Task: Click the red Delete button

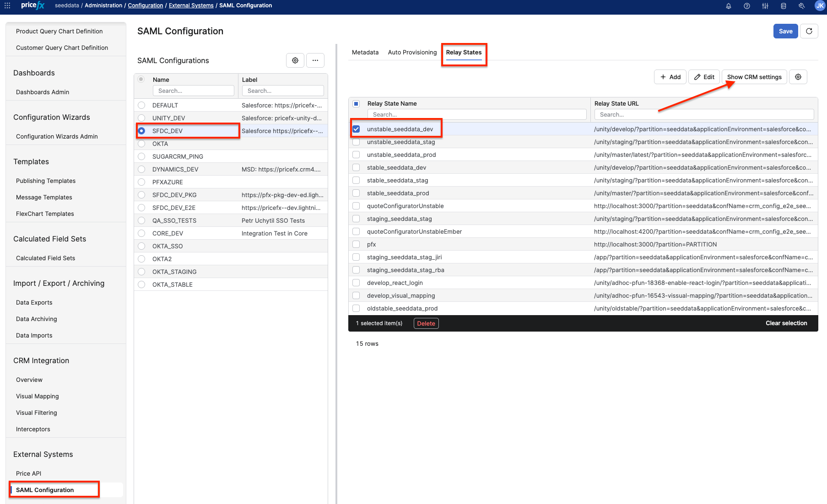Action: (426, 323)
